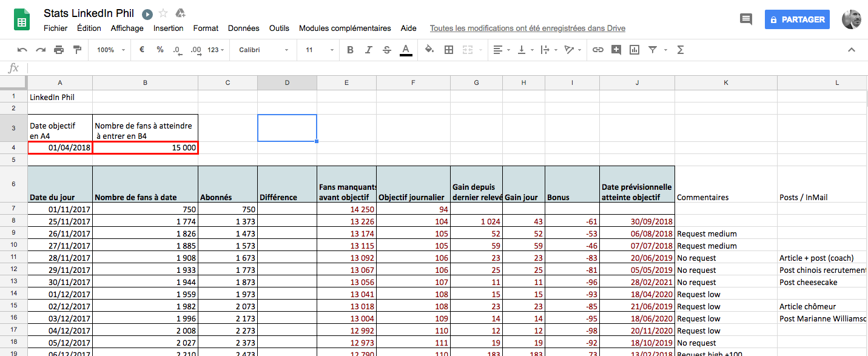Click the play icon beside title

(147, 14)
